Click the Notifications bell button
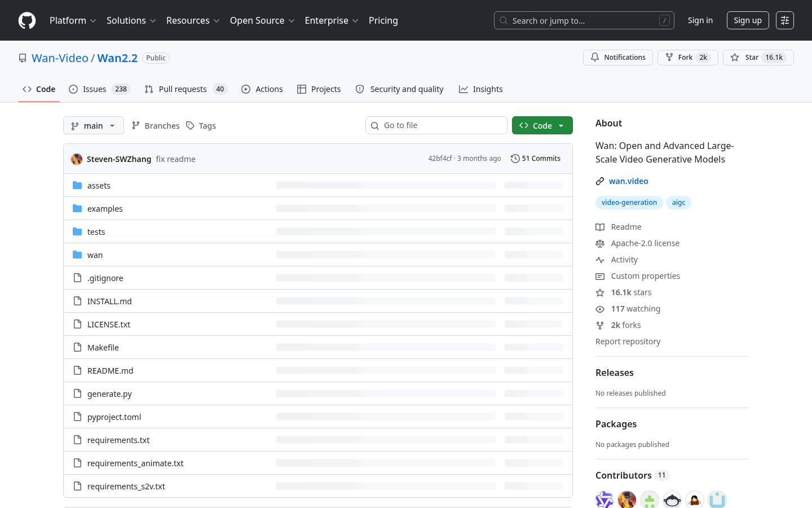812x508 pixels. click(x=618, y=58)
